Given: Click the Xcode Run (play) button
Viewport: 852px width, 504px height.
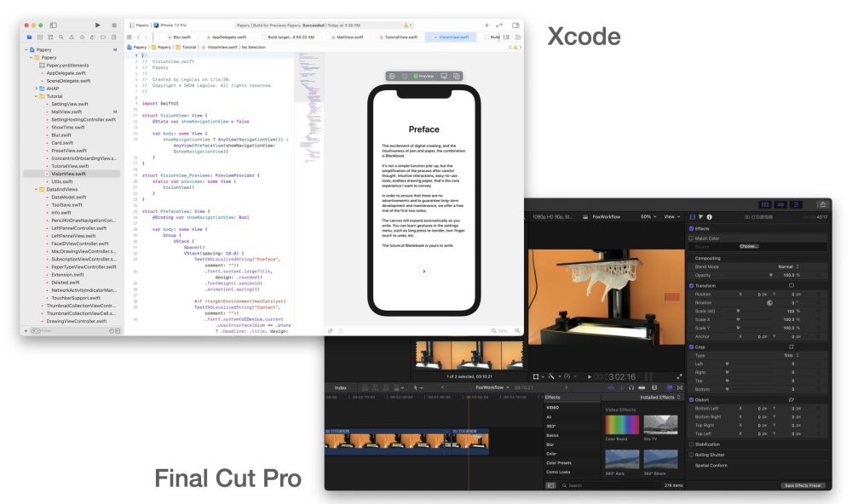Looking at the screenshot, I should [x=98, y=25].
